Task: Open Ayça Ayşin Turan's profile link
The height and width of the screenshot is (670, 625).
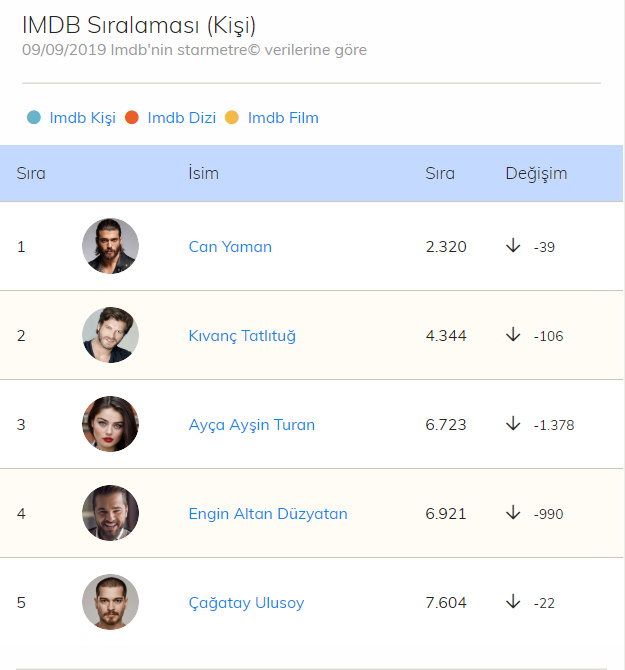Action: [252, 425]
